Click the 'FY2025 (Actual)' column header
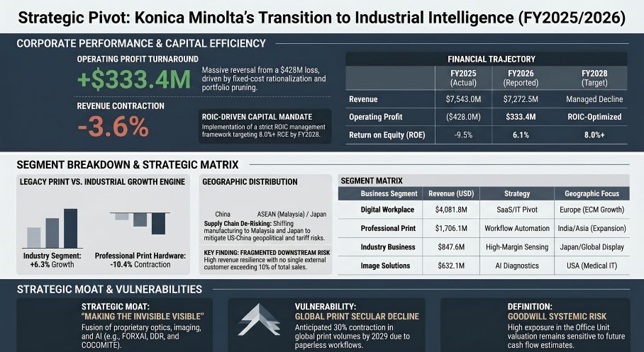This screenshot has width=644, height=352. [463, 78]
